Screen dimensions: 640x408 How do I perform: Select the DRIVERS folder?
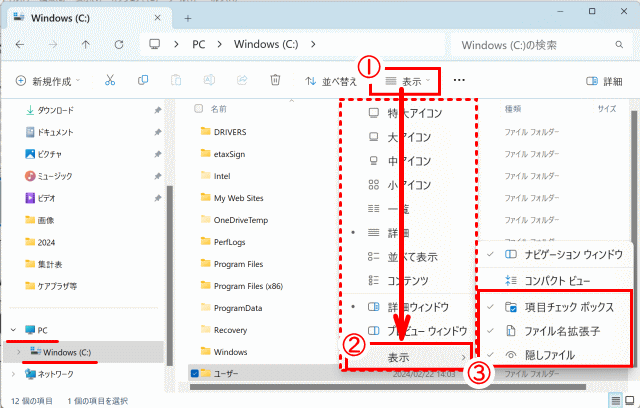pos(224,132)
